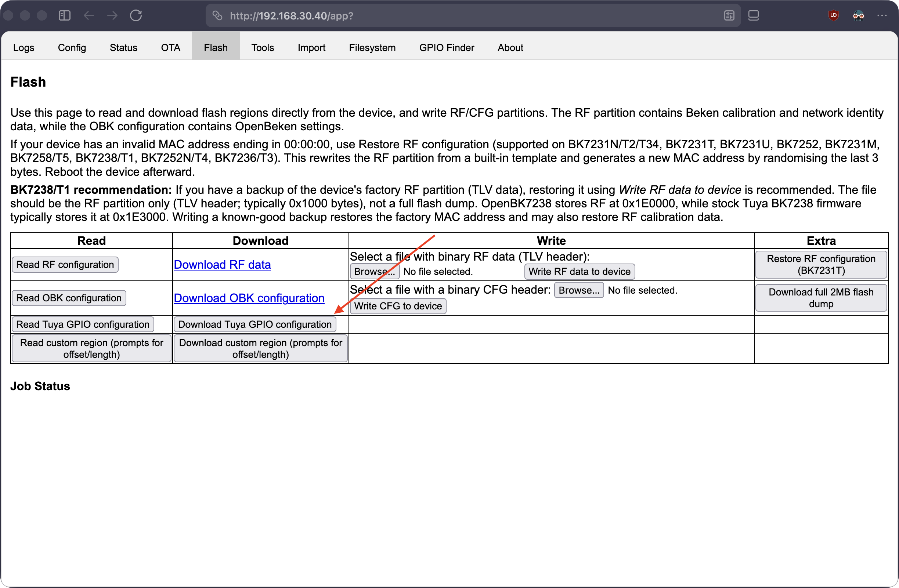Open the browser overflow menu
Image resolution: width=899 pixels, height=588 pixels.
click(882, 15)
